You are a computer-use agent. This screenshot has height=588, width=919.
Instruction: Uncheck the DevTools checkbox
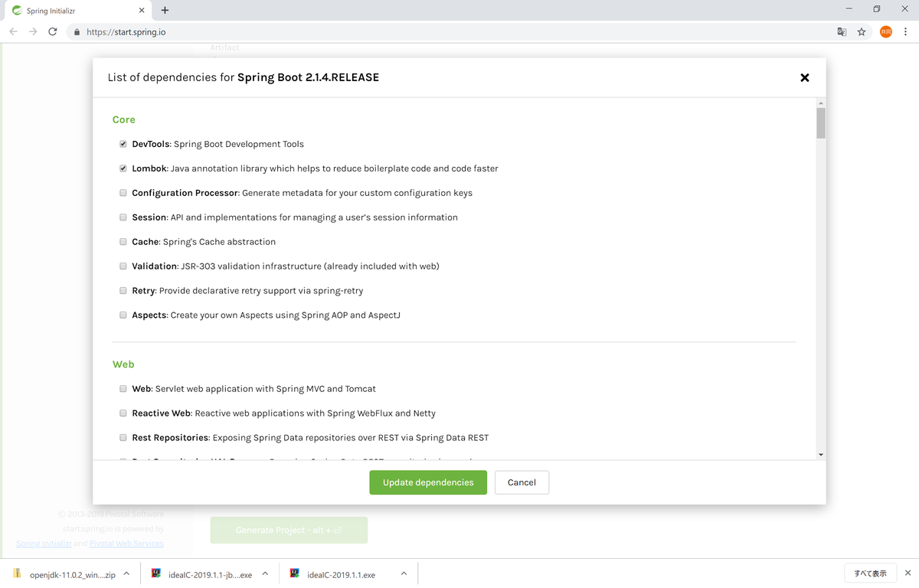click(x=123, y=144)
